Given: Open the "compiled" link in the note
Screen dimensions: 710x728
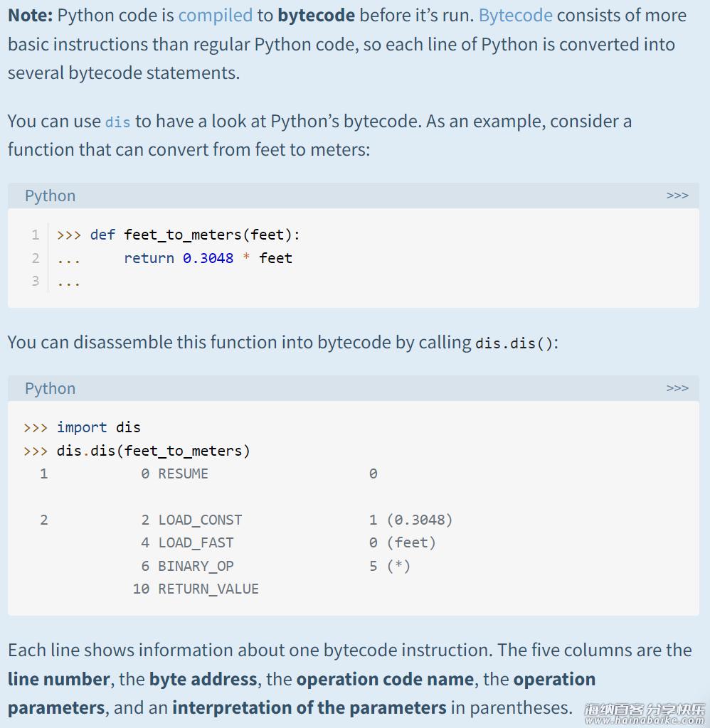Looking at the screenshot, I should (215, 16).
